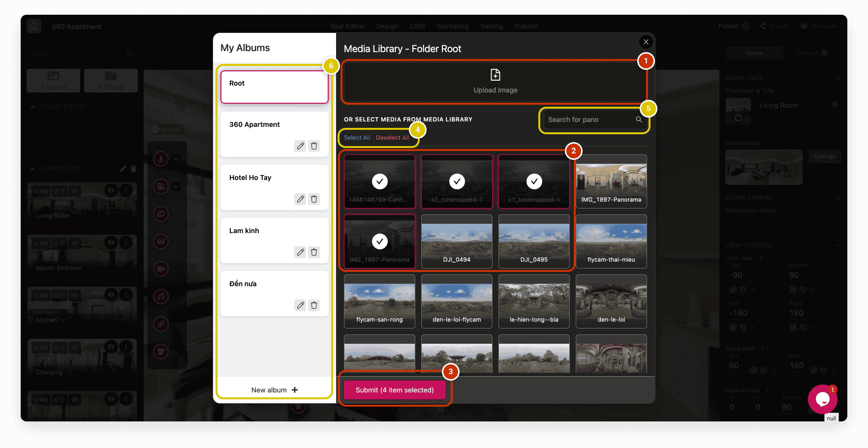This screenshot has width=868, height=448.
Task: Open the Root album folder
Action: point(274,87)
